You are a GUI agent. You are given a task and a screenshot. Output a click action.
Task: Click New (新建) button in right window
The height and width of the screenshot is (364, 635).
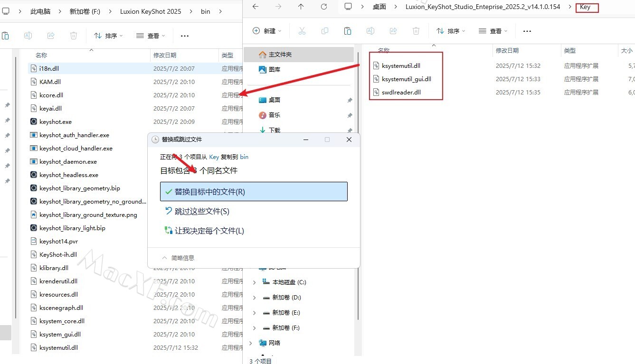coord(267,31)
